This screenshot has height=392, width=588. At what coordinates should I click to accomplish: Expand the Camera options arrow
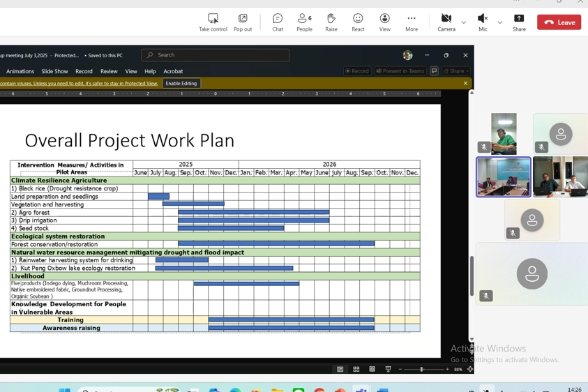(464, 22)
